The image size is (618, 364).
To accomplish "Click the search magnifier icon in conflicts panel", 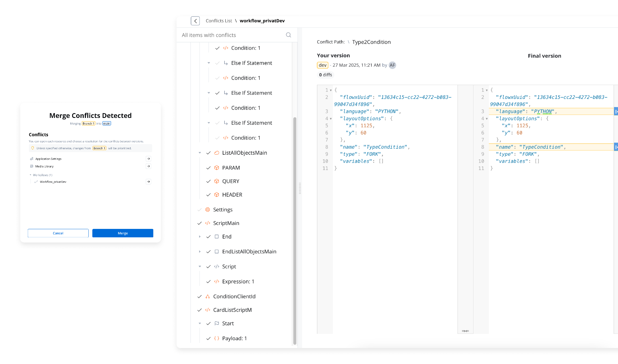I will [x=288, y=35].
